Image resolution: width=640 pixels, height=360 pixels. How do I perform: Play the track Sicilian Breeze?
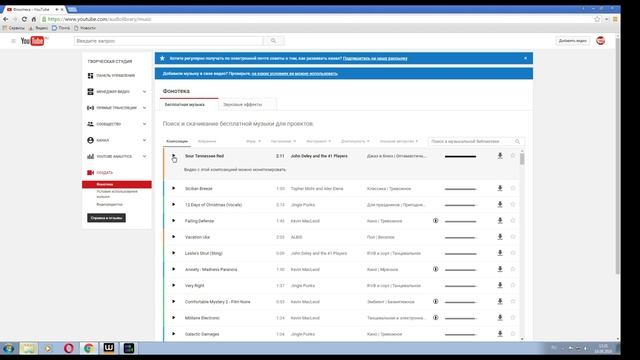coord(173,188)
